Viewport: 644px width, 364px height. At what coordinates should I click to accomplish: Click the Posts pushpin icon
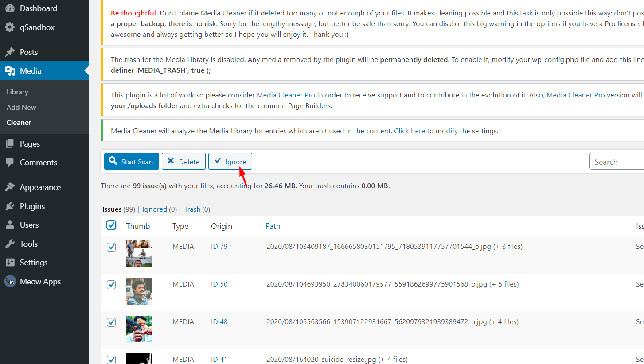click(x=10, y=52)
